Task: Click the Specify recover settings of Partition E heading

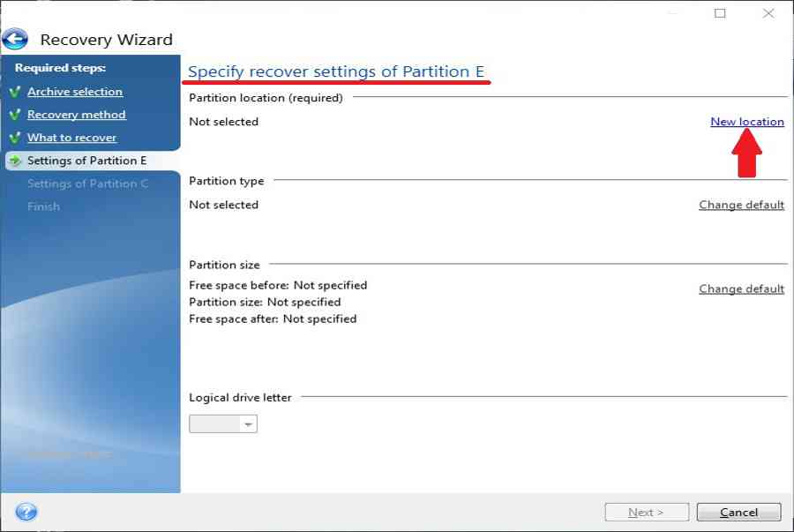Action: 336,71
